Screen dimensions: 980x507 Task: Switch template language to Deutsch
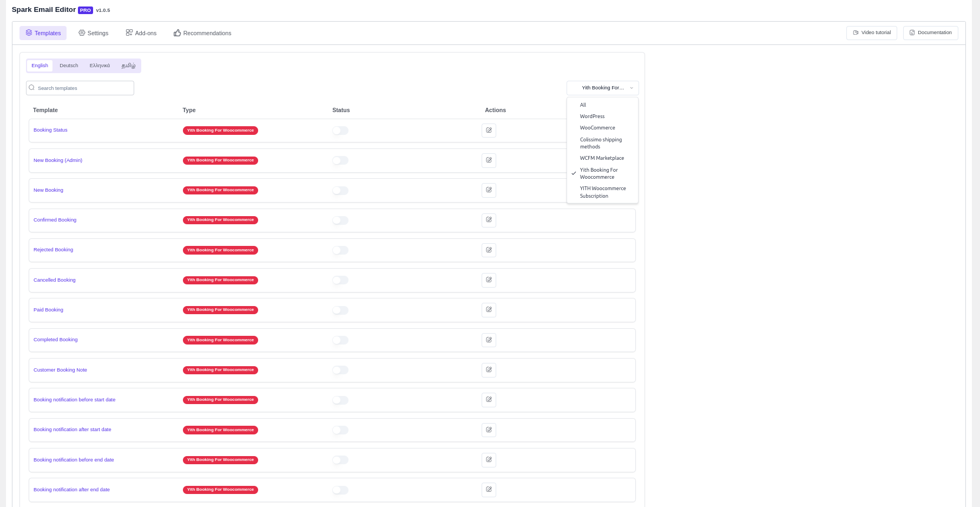pyautogui.click(x=69, y=66)
